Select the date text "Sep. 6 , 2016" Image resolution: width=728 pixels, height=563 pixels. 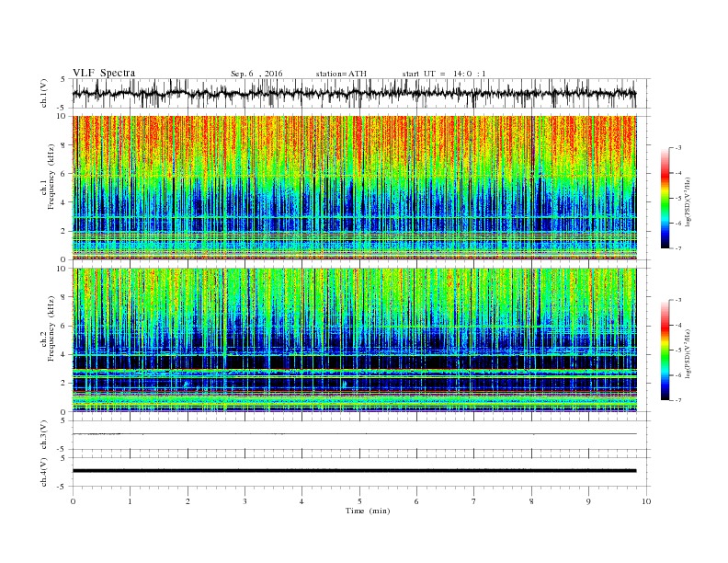(x=256, y=74)
